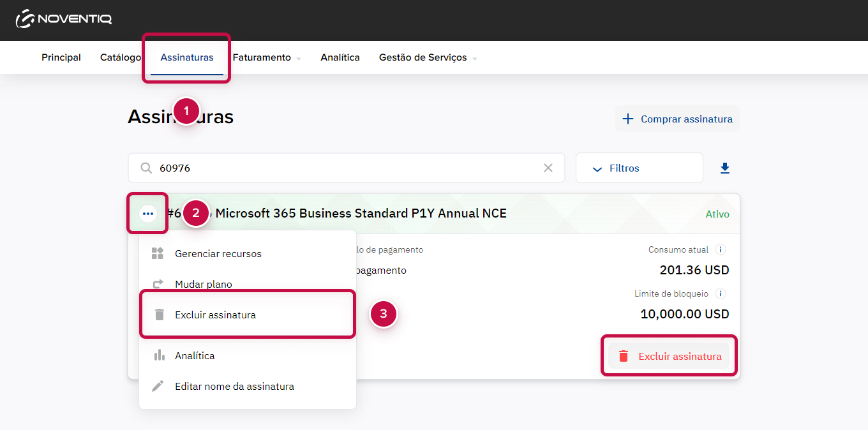Choose Editar nome da assinatura
868x430 pixels.
pos(234,386)
